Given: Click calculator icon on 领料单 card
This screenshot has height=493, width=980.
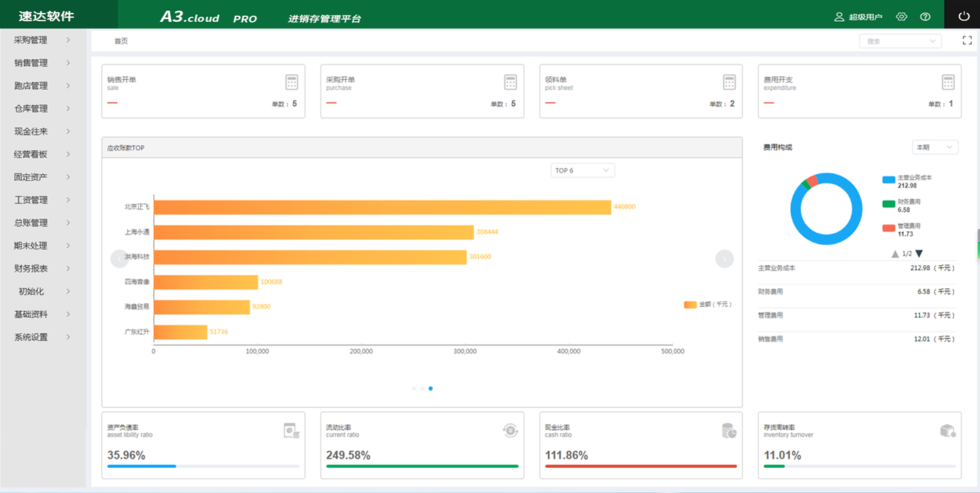Looking at the screenshot, I should click(730, 82).
